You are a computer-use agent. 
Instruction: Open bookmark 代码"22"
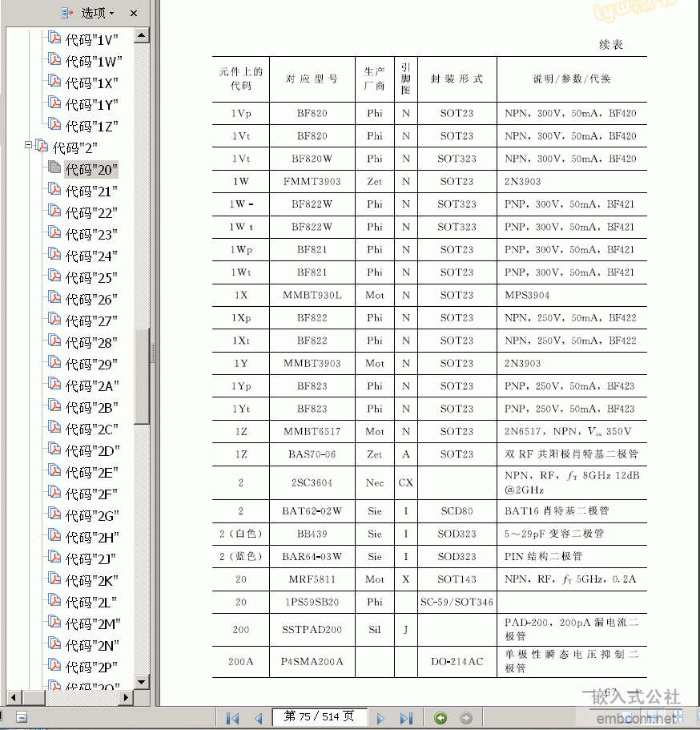point(91,213)
